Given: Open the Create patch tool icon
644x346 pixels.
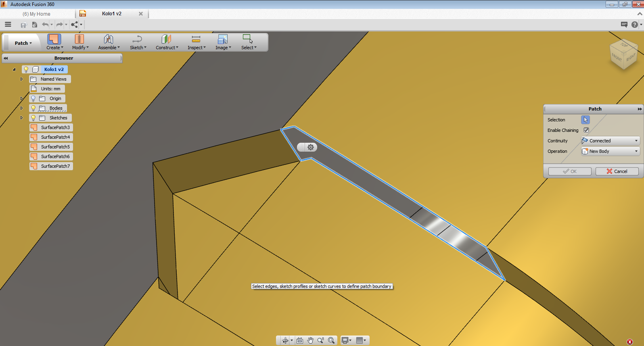Looking at the screenshot, I should 54,39.
